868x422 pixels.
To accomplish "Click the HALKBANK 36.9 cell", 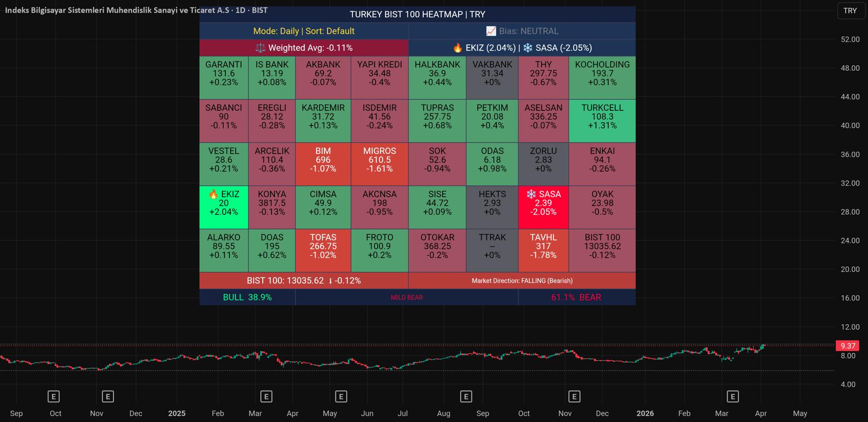I will tap(437, 78).
